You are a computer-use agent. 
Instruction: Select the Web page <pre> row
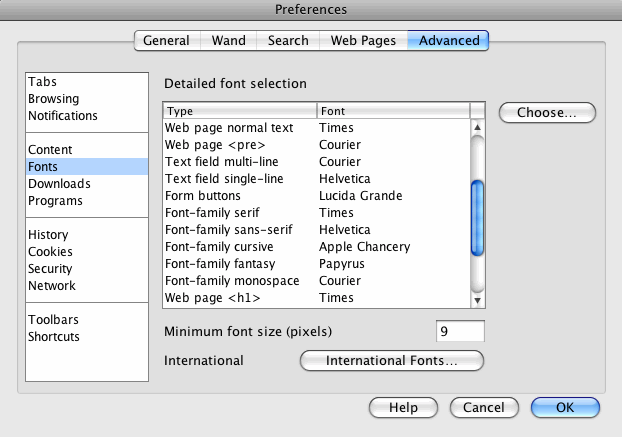(317, 145)
